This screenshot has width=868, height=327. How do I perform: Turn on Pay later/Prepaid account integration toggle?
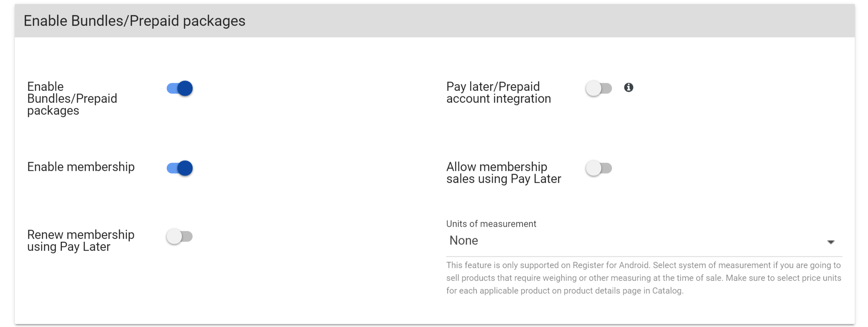(x=599, y=88)
